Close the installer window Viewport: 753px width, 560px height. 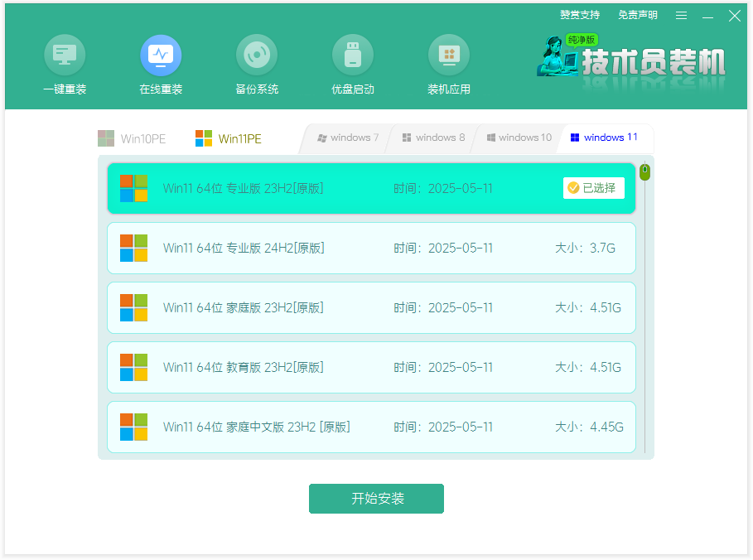[x=734, y=16]
